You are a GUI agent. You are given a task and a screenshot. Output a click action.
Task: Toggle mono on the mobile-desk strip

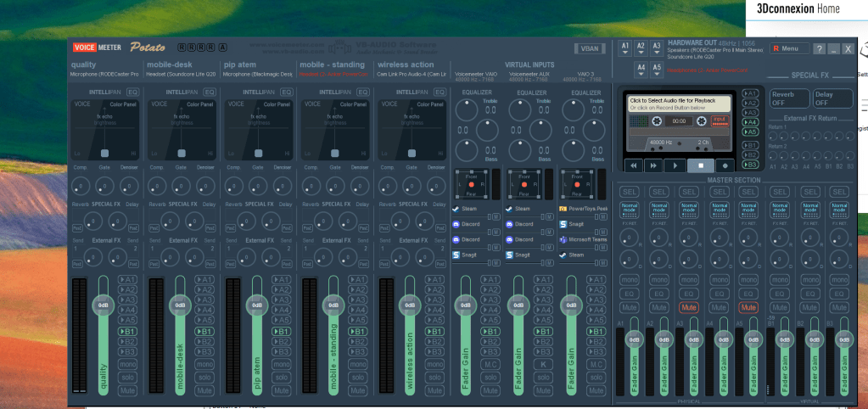click(204, 364)
